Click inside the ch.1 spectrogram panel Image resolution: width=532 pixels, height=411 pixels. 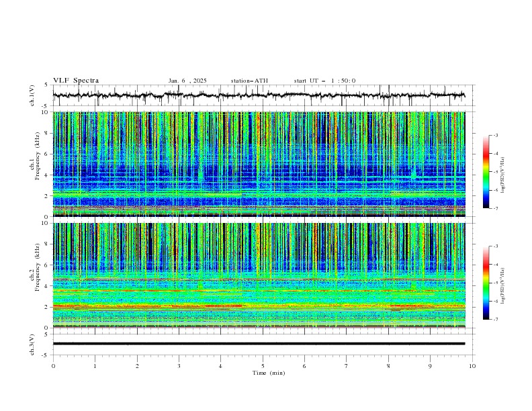point(259,164)
